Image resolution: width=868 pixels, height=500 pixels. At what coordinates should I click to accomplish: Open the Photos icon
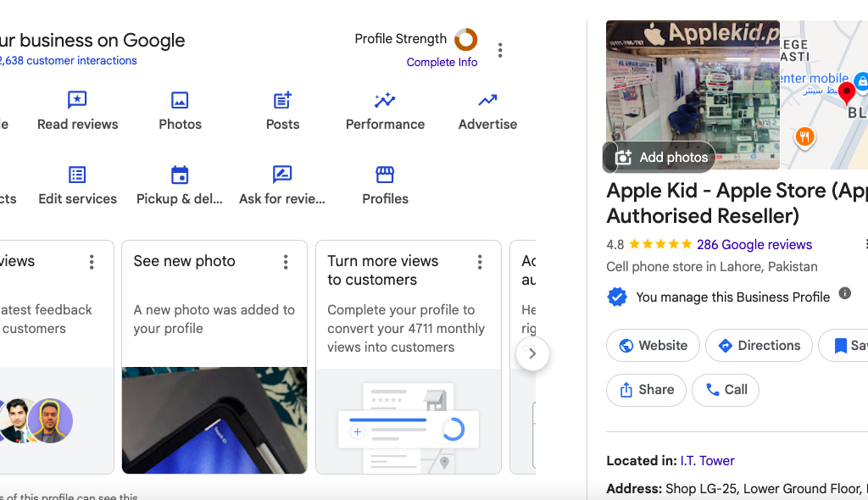click(180, 100)
